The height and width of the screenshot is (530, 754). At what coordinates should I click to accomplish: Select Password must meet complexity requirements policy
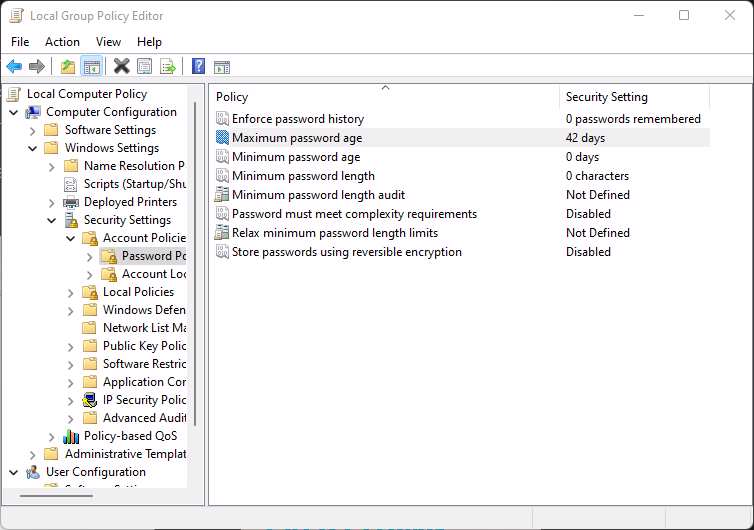[354, 214]
